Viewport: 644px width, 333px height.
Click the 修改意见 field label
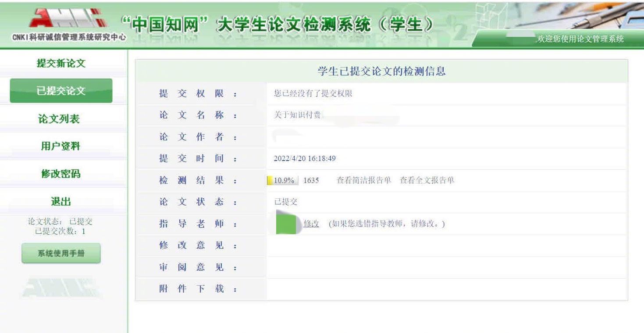pos(198,246)
